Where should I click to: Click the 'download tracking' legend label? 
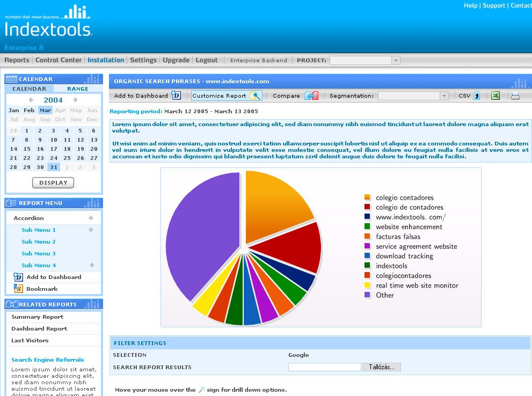tap(404, 256)
